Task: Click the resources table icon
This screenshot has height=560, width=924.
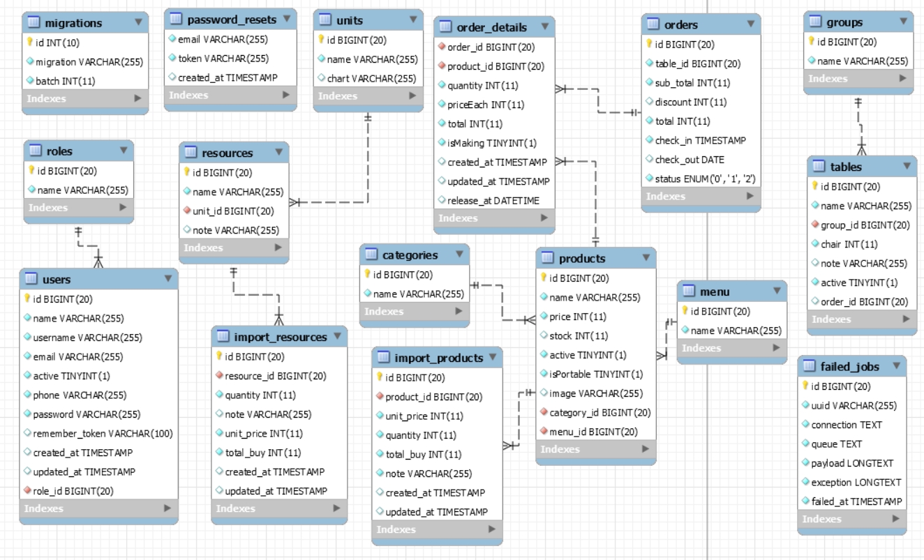Action: [x=191, y=153]
